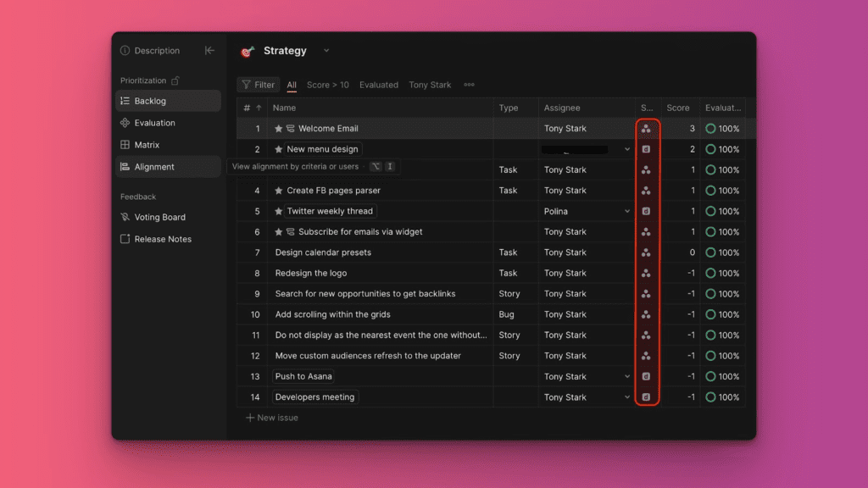
Task: Click the Description info icon
Action: (125, 51)
